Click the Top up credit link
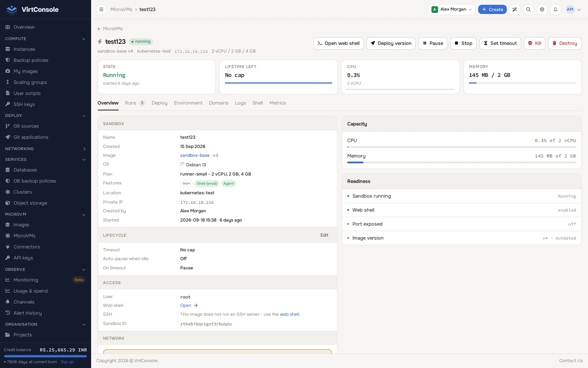588x368 pixels. pos(67,362)
